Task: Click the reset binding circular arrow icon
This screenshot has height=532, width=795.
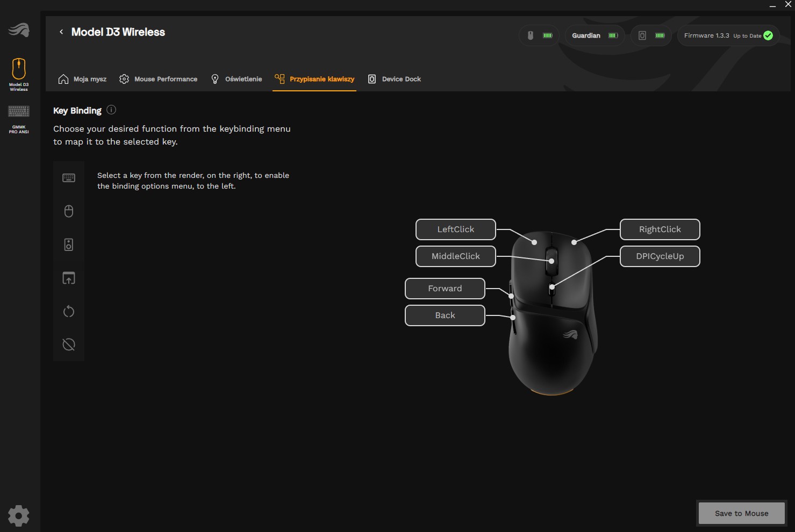Action: pyautogui.click(x=69, y=312)
